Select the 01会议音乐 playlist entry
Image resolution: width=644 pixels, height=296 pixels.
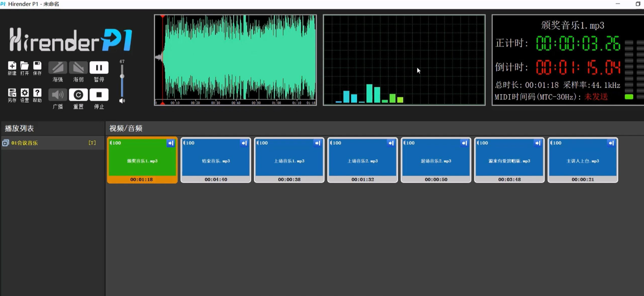point(52,143)
